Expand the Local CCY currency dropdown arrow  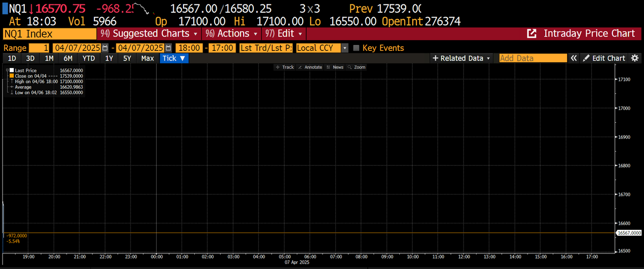click(345, 48)
